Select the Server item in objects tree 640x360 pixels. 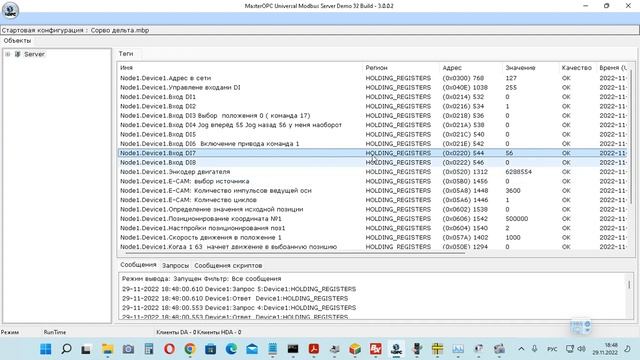pos(34,54)
